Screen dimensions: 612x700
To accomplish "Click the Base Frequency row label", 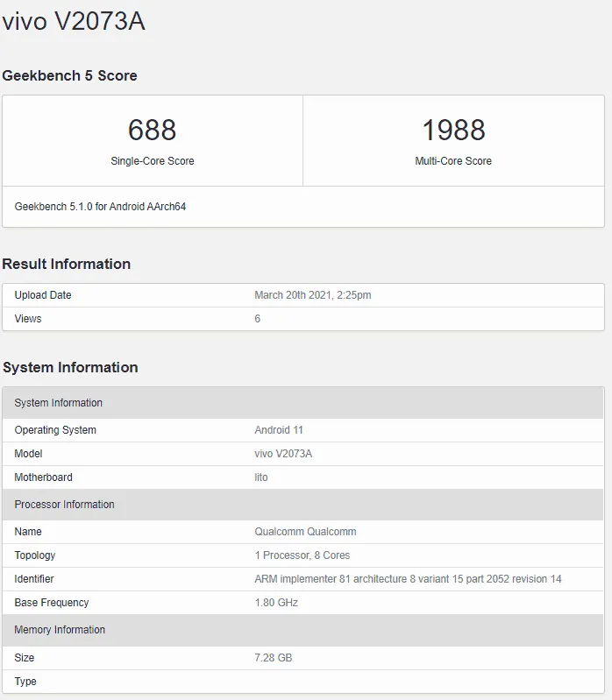I will pyautogui.click(x=52, y=603).
